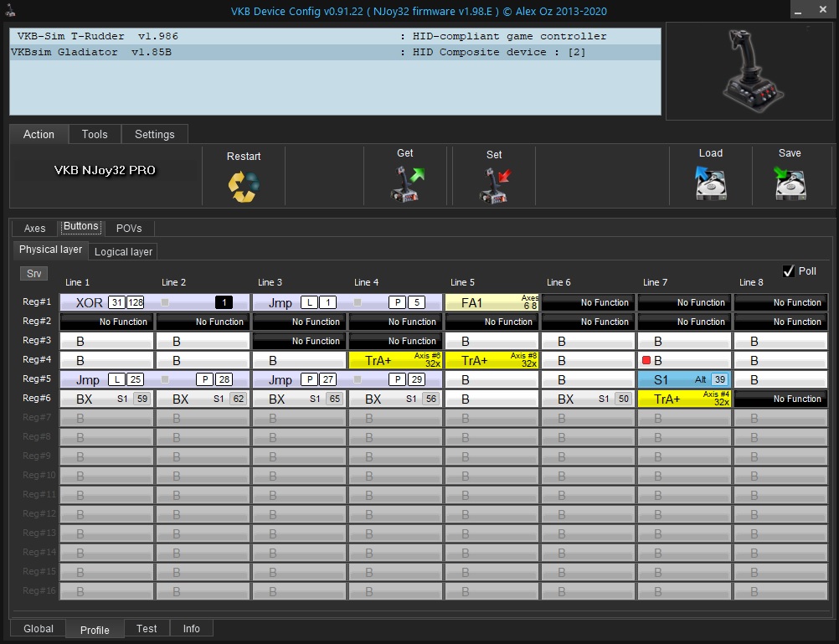Click the Load from disk icon
The image size is (839, 644).
click(711, 183)
